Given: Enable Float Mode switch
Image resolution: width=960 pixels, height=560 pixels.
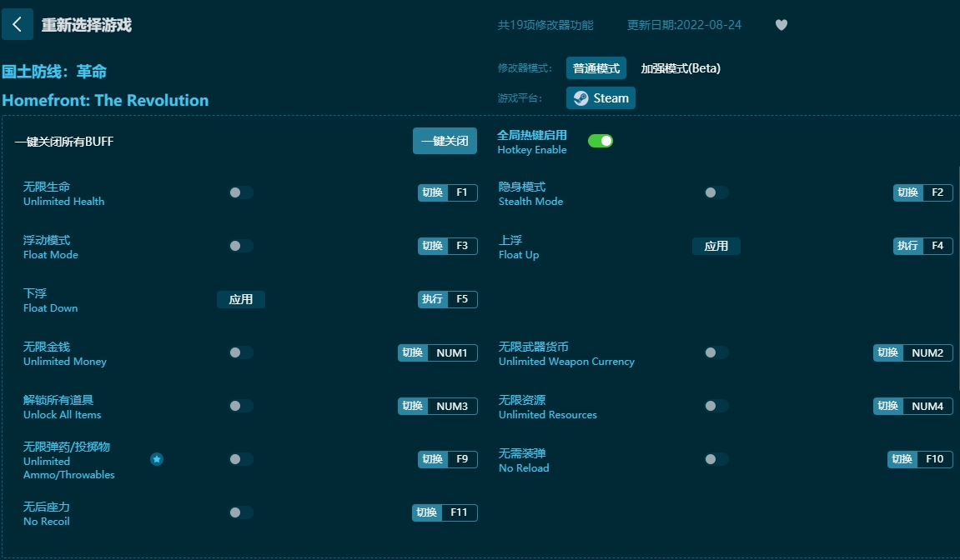Looking at the screenshot, I should click(x=241, y=246).
